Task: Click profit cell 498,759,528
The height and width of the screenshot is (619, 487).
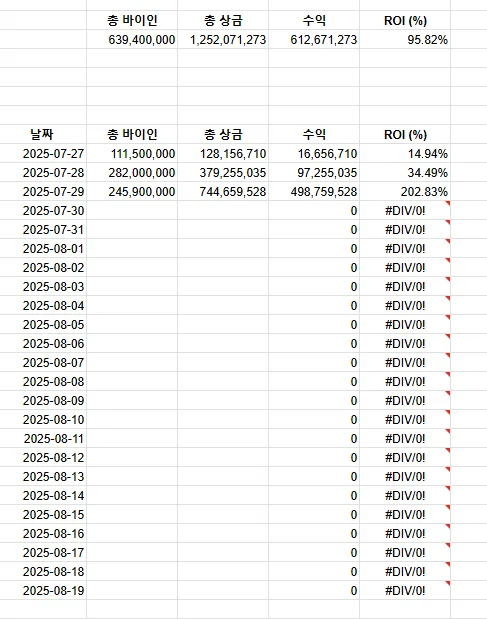Action: pos(314,191)
